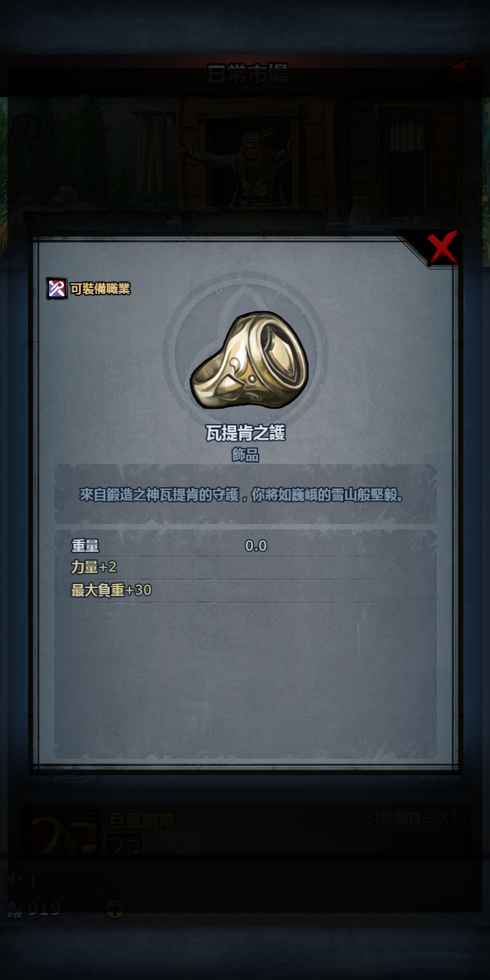
Task: Tap the 日常市場 title header
Action: tap(247, 74)
